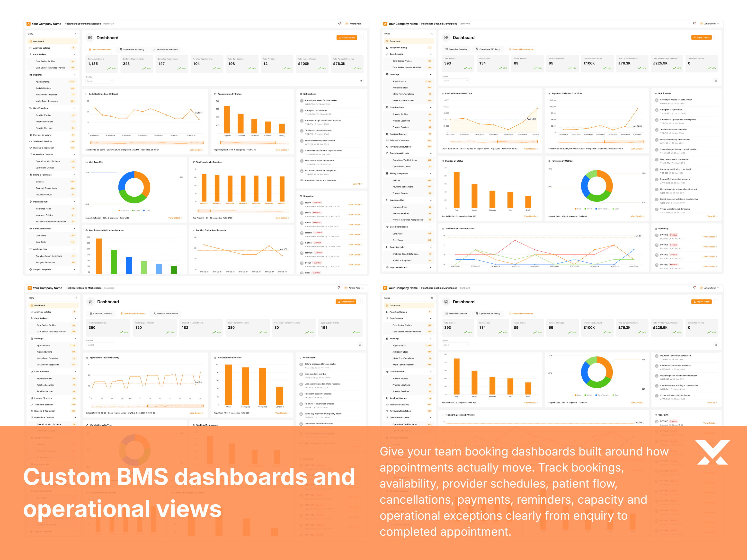Toggle Video legend in Visit Type Mix chart
Screen dimensions: 747x560
coord(147,210)
